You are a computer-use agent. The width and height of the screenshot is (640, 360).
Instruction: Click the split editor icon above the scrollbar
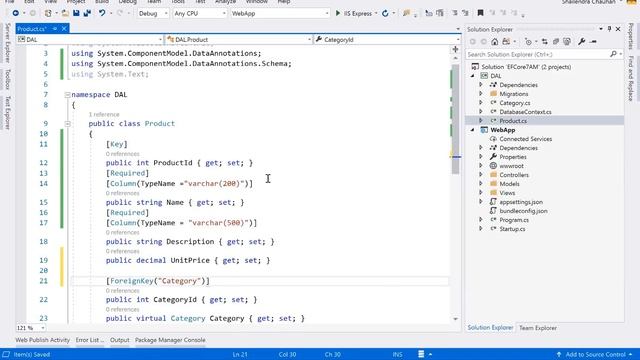click(456, 49)
